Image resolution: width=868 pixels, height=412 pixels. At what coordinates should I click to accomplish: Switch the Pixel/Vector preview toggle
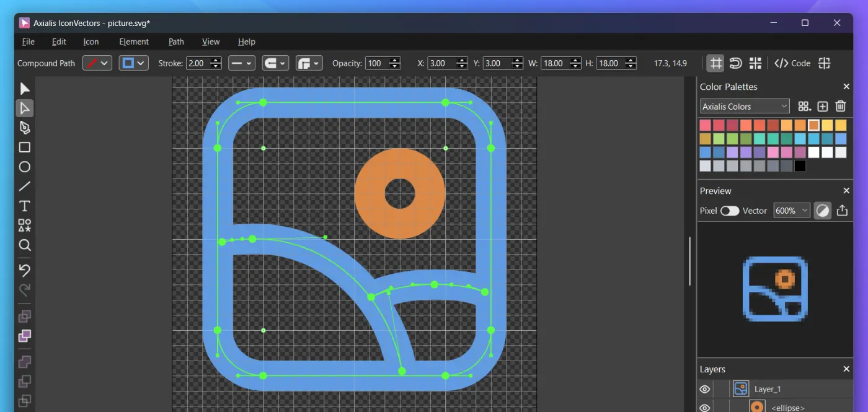pos(730,211)
